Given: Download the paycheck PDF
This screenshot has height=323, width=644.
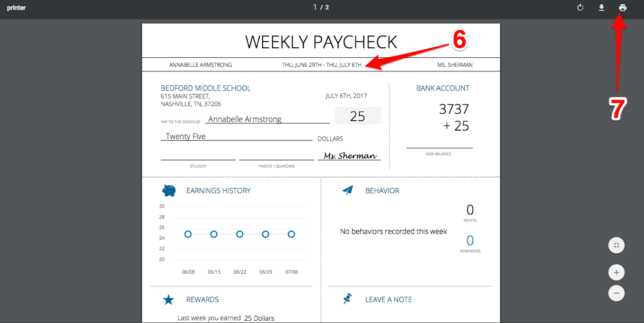Looking at the screenshot, I should click(x=601, y=7).
